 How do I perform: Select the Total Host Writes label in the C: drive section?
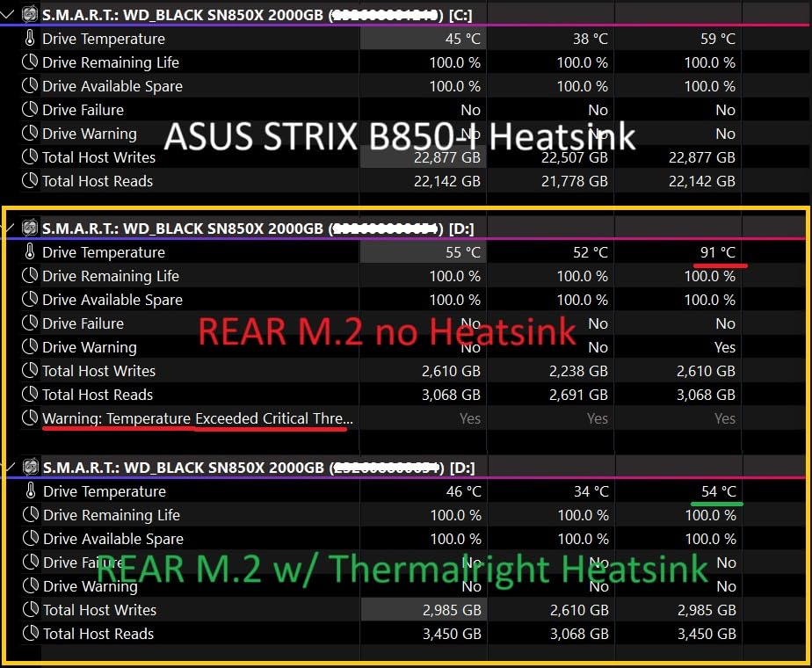click(99, 157)
